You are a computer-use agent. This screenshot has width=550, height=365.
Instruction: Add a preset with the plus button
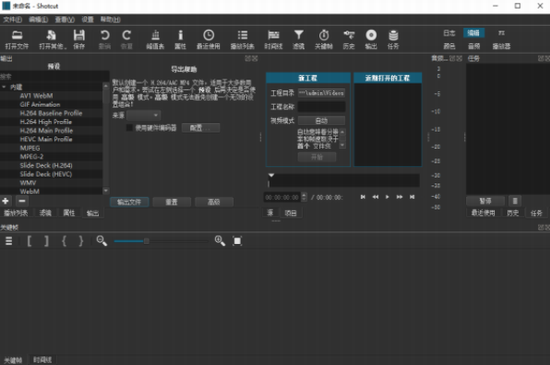6,201
